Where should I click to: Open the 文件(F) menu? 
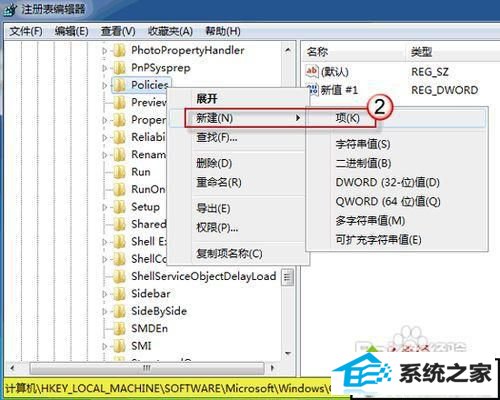[x=26, y=31]
